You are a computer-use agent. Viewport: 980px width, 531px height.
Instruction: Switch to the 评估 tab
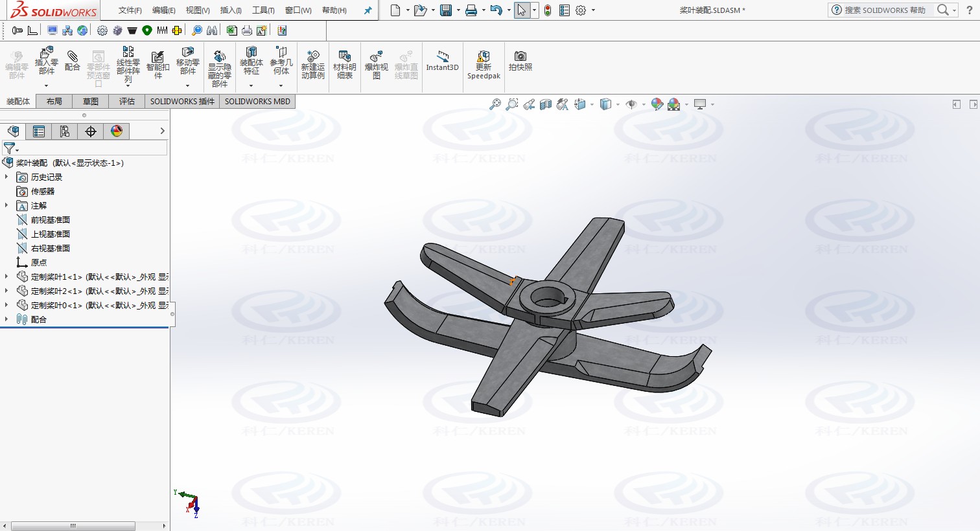pos(127,102)
